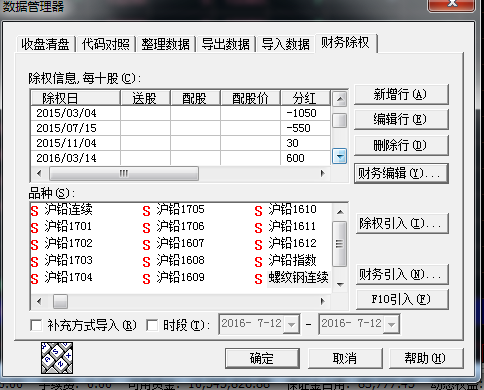The image size is (484, 390).
Task: Click the S icon beside 螺纹钢连续
Action: click(258, 279)
